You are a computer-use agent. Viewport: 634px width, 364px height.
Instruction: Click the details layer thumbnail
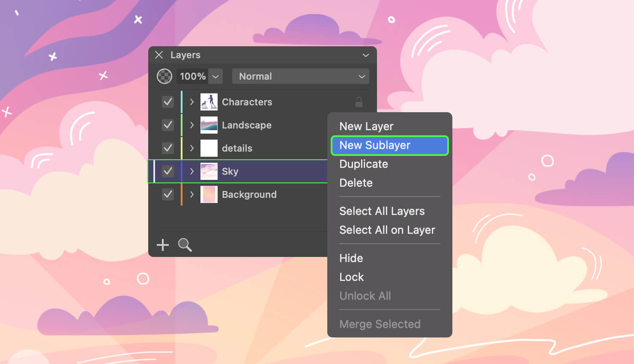tap(209, 148)
